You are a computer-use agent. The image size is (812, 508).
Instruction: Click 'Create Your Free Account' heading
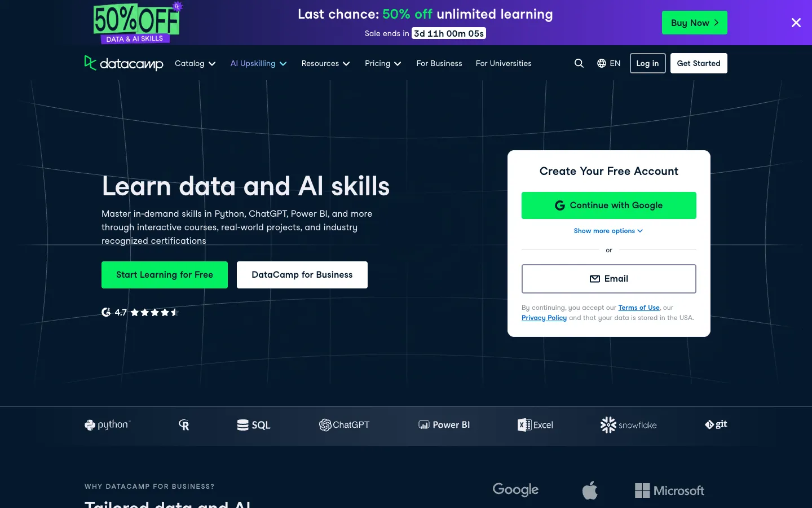click(x=609, y=171)
